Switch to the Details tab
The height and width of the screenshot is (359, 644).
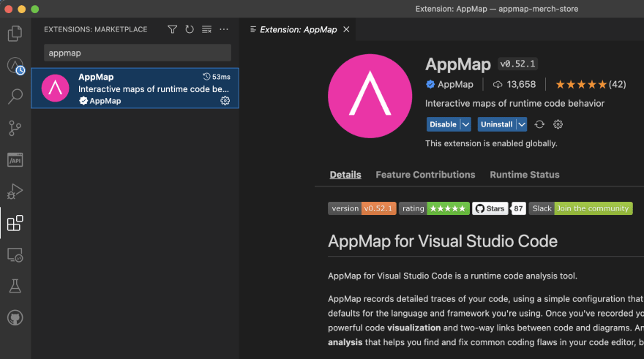click(x=345, y=175)
